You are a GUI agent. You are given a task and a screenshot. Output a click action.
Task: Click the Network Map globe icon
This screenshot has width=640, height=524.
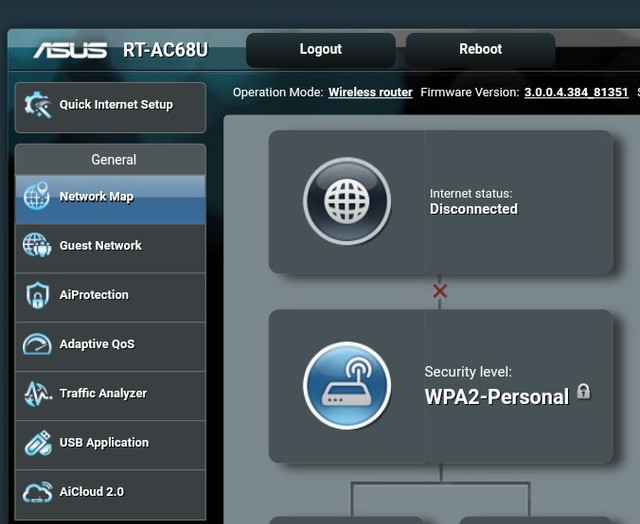pos(37,196)
